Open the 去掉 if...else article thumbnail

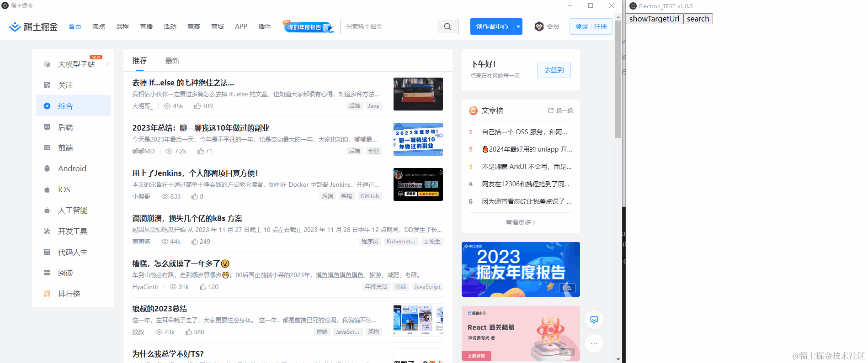click(x=418, y=94)
